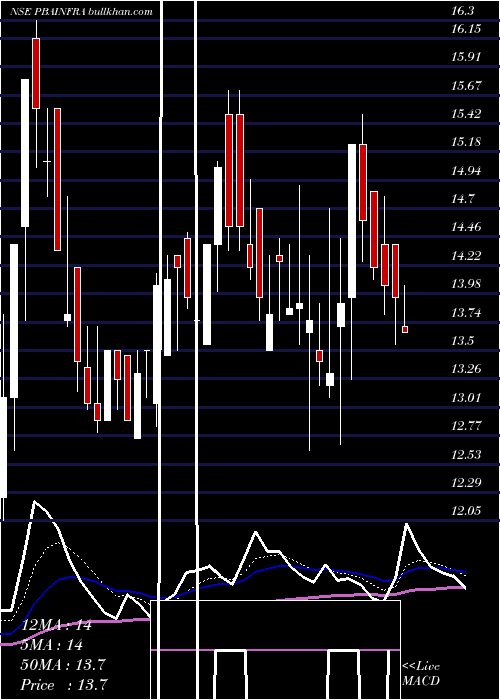Click the 14.22 price axis label
Viewport: 500px width, 700px height.
tap(467, 256)
